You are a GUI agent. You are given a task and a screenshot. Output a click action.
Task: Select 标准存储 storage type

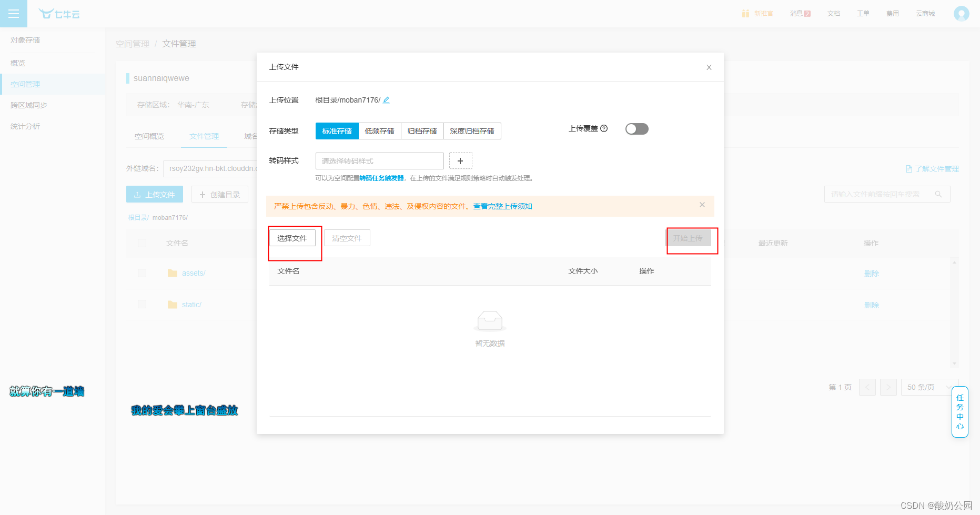tap(337, 131)
